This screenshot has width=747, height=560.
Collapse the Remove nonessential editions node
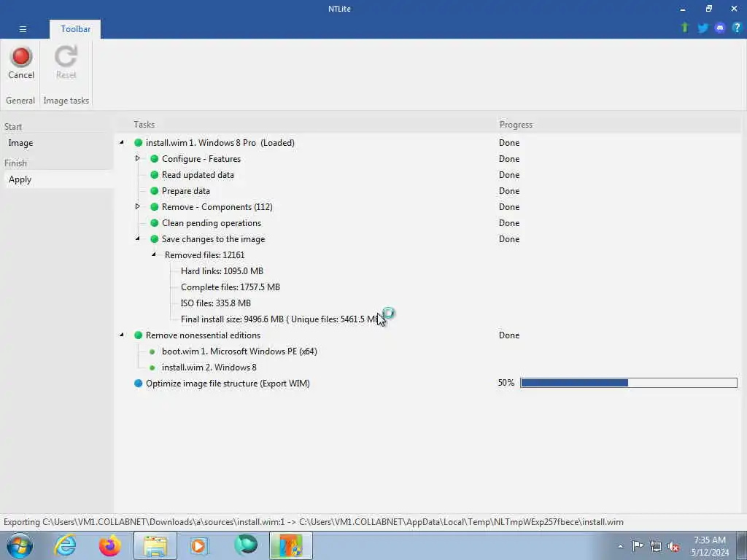(x=122, y=335)
